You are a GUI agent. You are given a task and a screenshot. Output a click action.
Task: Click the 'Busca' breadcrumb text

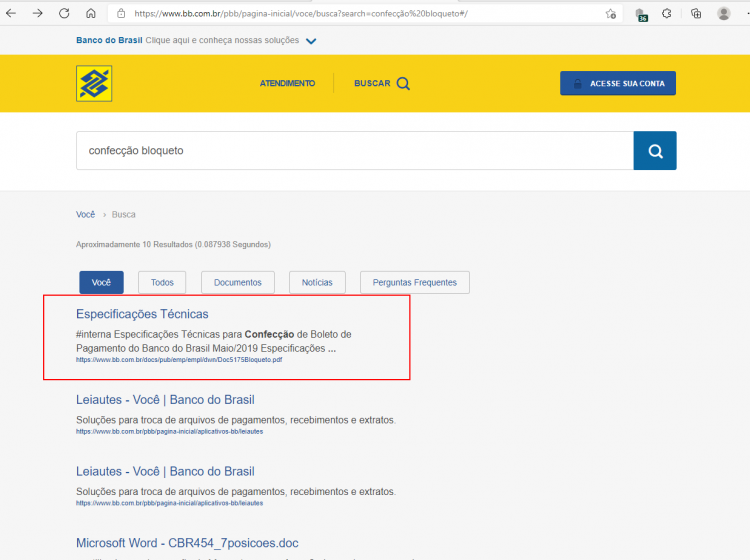point(123,214)
